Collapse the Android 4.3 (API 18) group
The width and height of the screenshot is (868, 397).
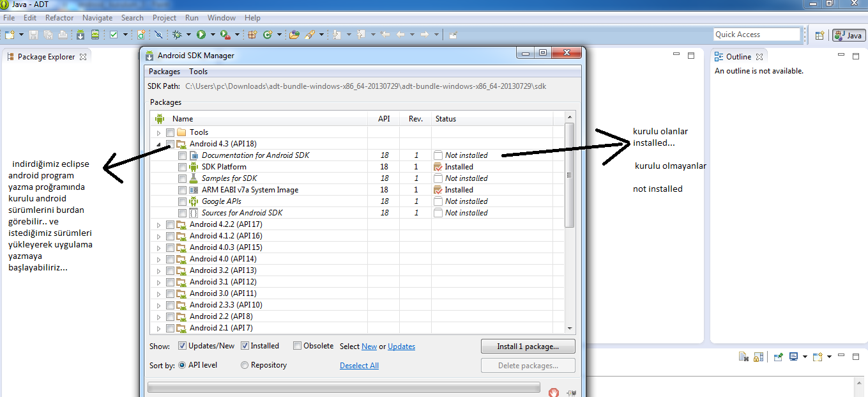[159, 144]
